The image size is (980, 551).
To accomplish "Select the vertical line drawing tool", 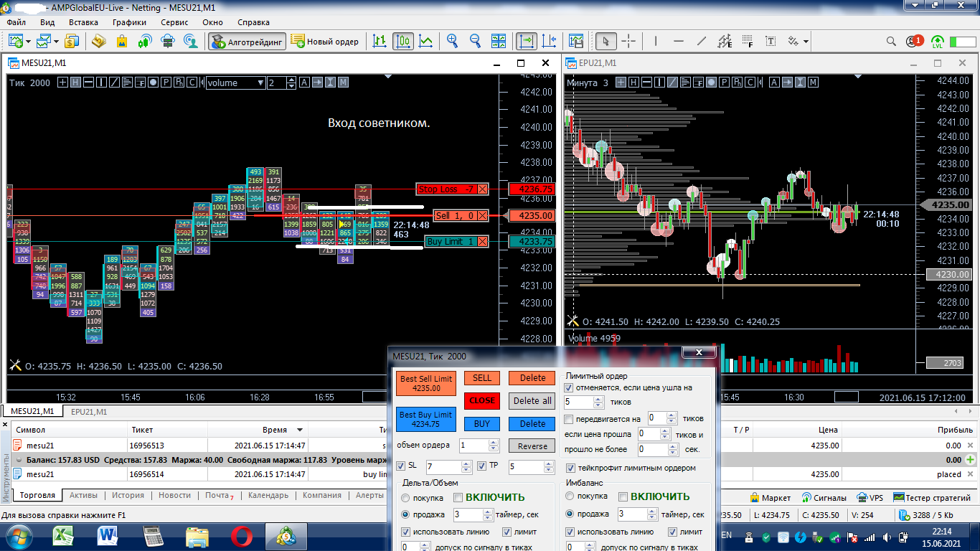I will point(657,41).
